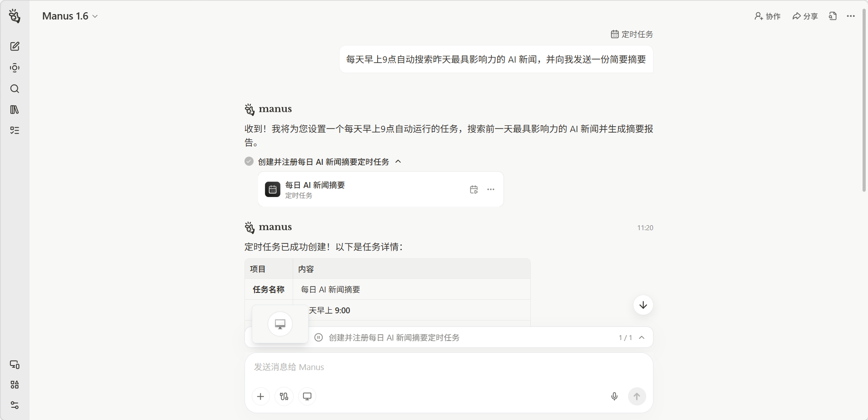Click the 分享 share button

805,16
